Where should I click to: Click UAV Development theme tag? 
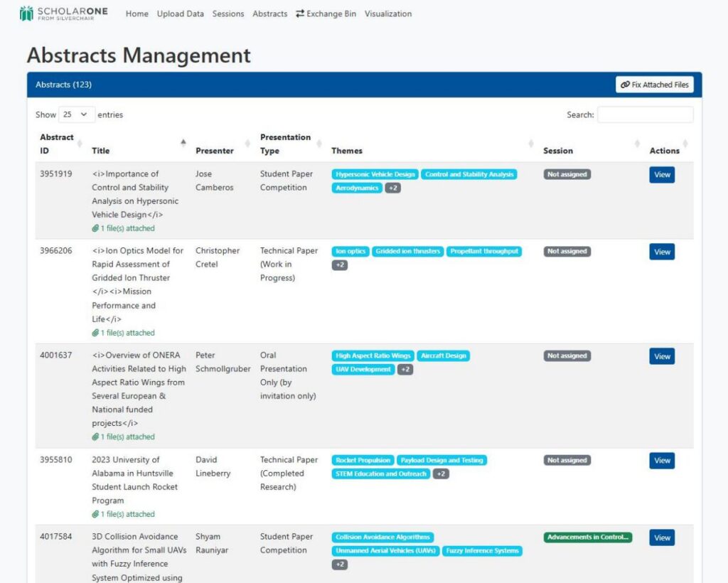pos(363,370)
